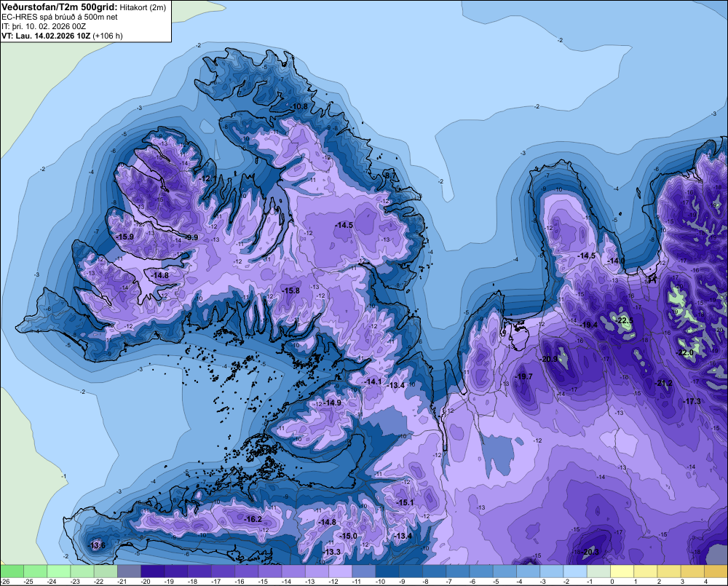Click the -14.1 temperature value
The image size is (728, 586).
point(372,381)
